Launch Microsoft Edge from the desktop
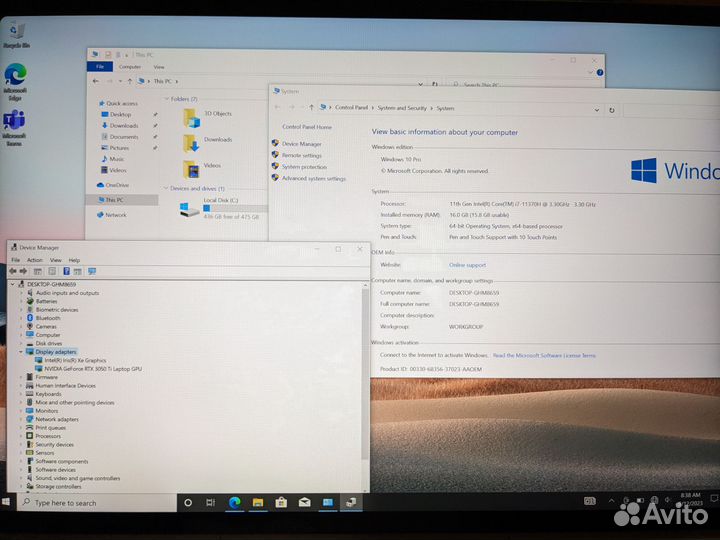 tap(15, 82)
